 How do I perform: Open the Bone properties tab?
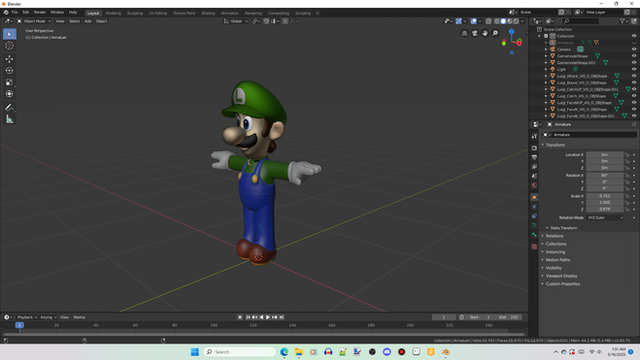[534, 235]
